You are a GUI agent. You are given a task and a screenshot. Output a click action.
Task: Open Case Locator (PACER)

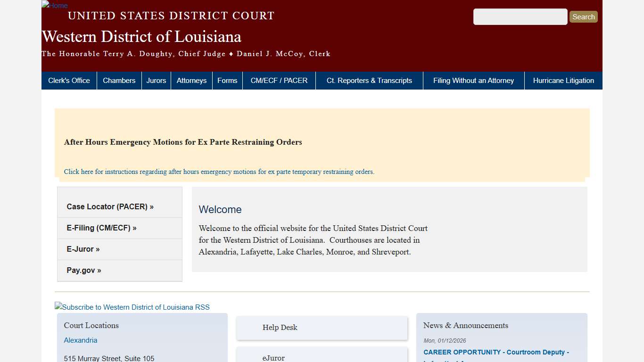[109, 206]
